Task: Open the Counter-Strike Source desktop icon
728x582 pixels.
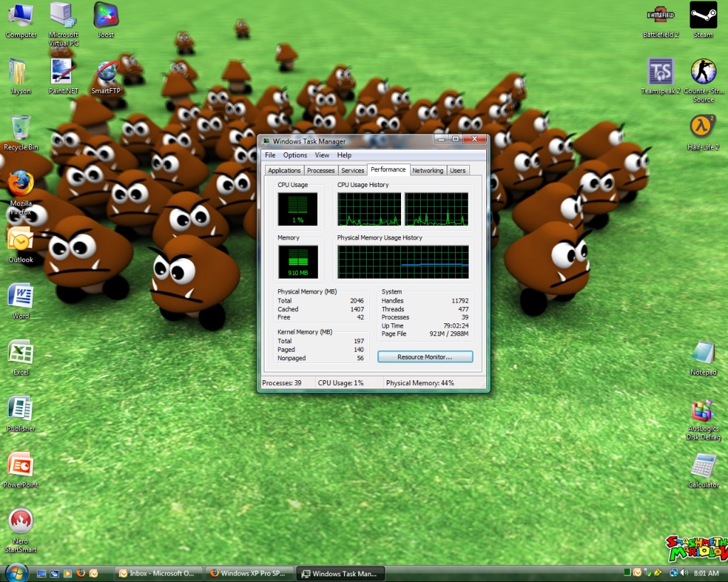Action: 703,81
